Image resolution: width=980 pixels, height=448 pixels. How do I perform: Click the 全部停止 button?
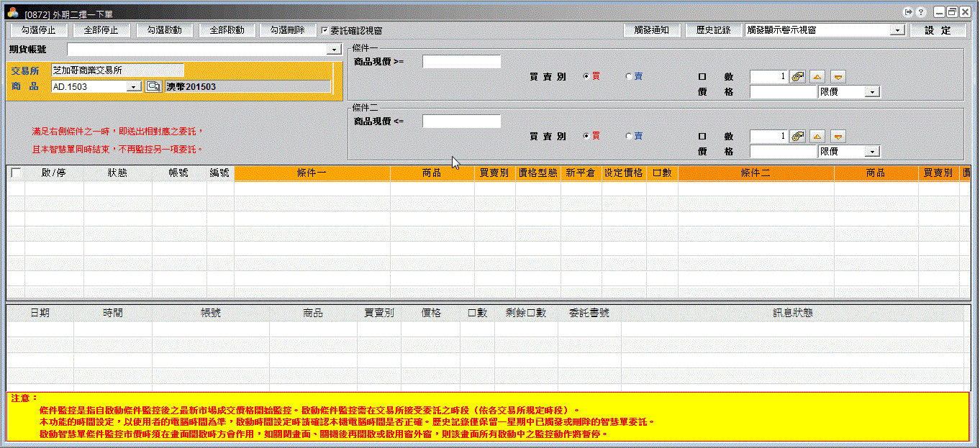click(101, 30)
